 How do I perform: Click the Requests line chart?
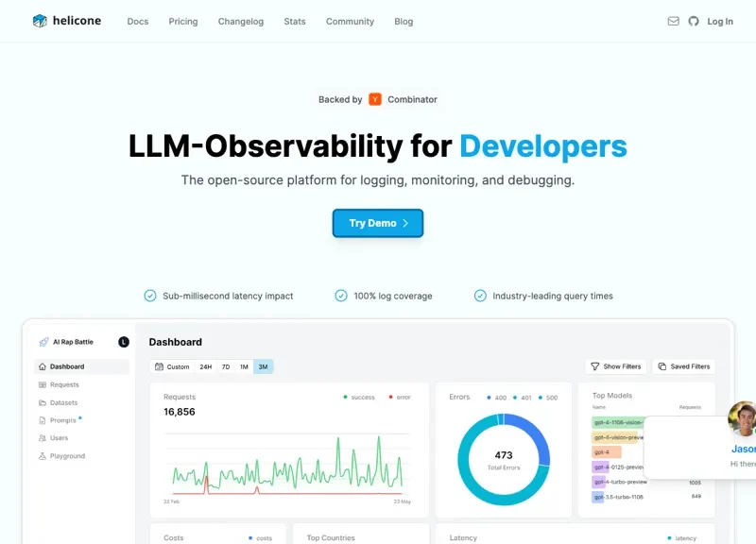coord(288,465)
